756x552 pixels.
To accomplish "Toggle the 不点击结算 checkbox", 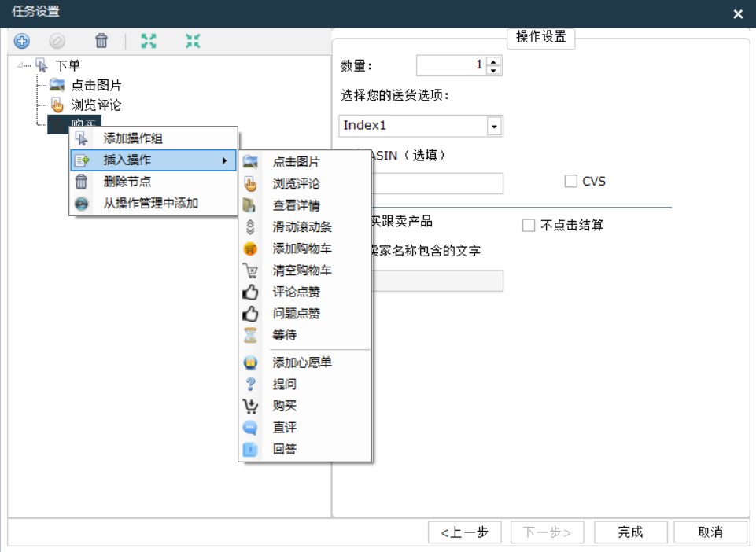I will [x=529, y=225].
